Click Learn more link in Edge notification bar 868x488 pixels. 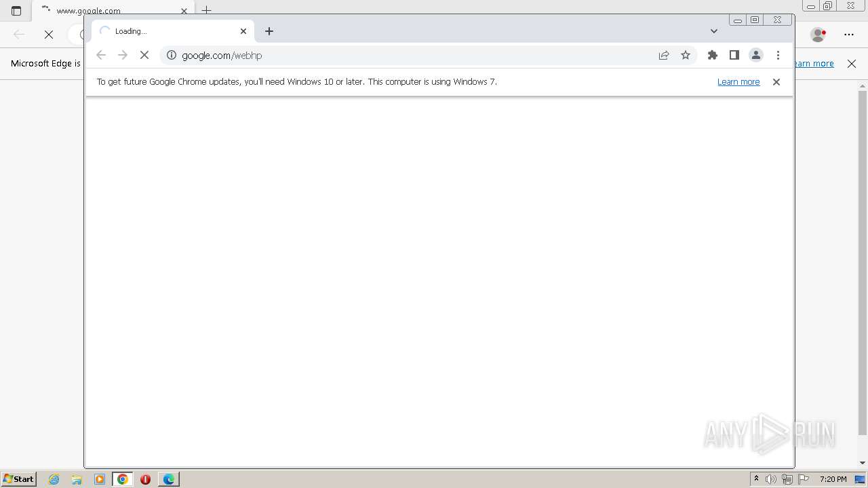click(814, 63)
